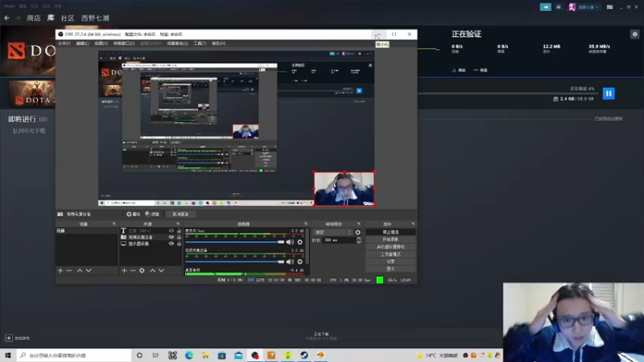Viewport: 644px width, 362px height.
Task: Open source properties gear in Sources panel
Action: [142, 270]
